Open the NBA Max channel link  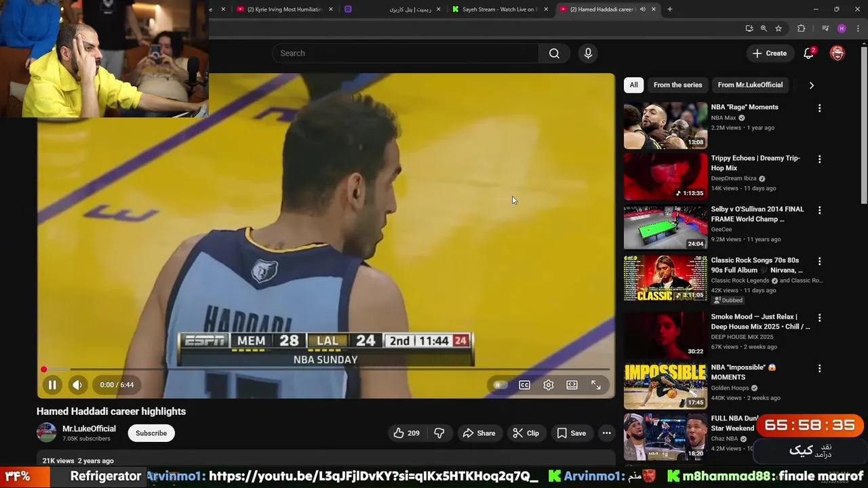point(724,118)
